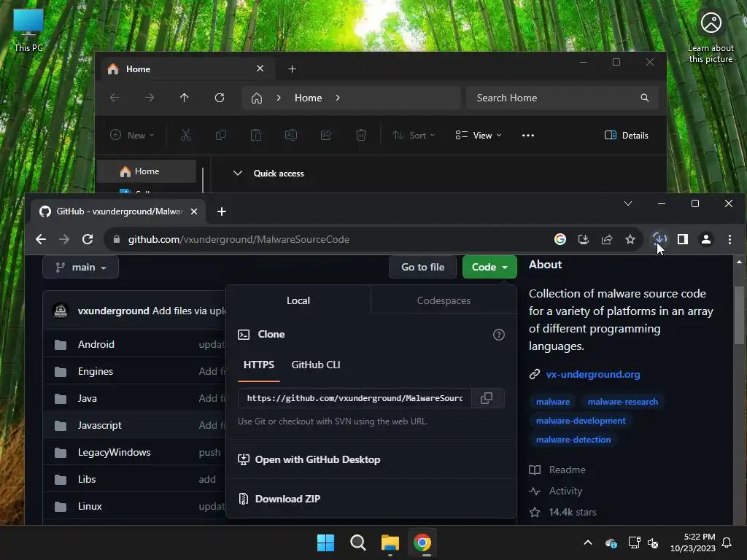Select Home in Explorer navigation pane

147,171
